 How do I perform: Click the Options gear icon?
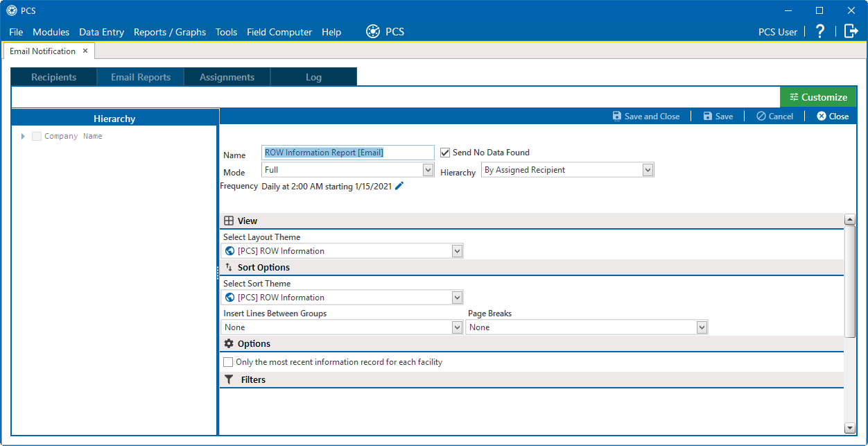coord(229,343)
